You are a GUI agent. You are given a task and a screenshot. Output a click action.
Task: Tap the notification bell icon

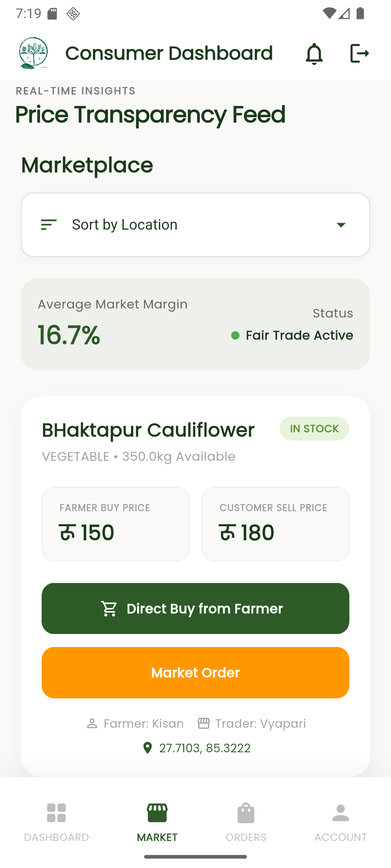coord(314,54)
